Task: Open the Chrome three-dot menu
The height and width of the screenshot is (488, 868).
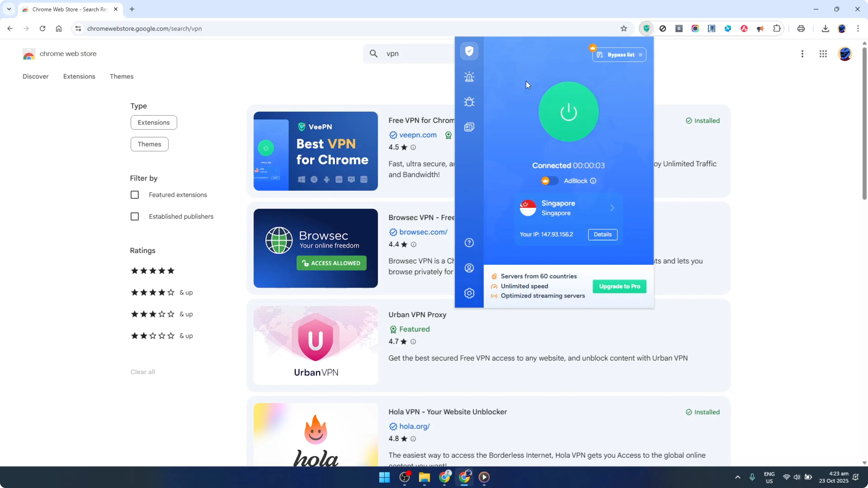Action: pyautogui.click(x=859, y=28)
